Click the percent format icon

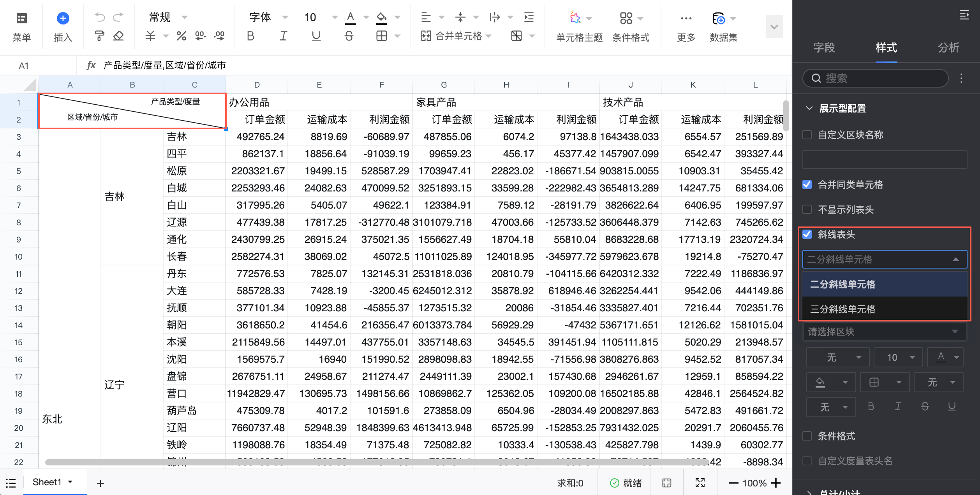point(181,36)
